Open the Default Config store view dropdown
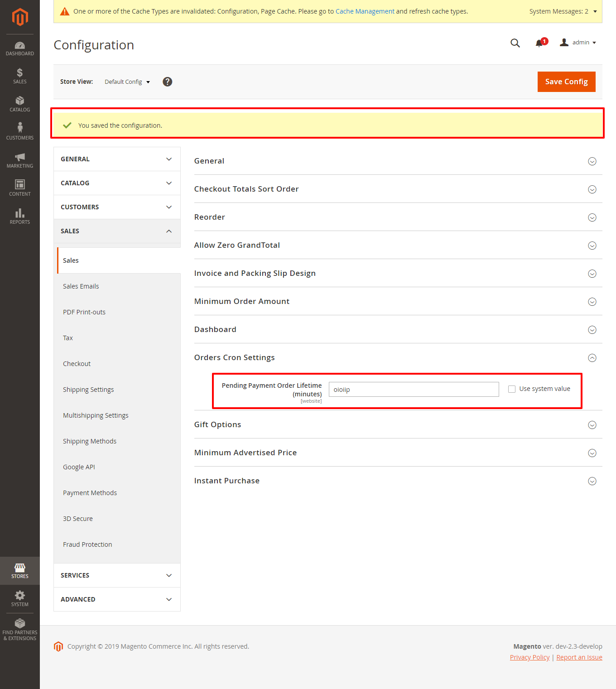This screenshot has height=689, width=616. click(x=126, y=82)
